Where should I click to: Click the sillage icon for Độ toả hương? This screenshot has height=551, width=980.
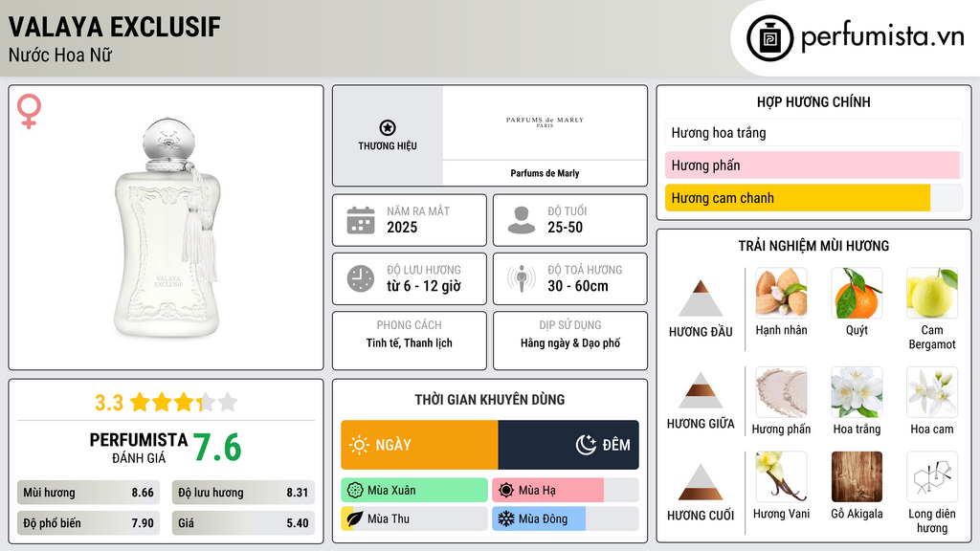[522, 278]
